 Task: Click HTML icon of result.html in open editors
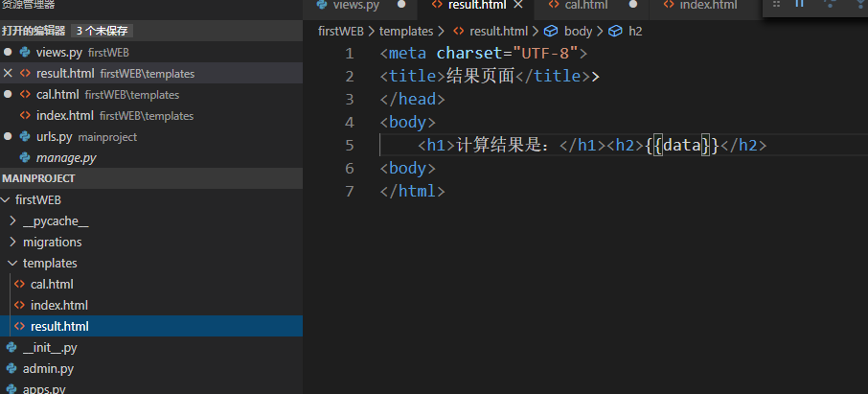point(25,73)
